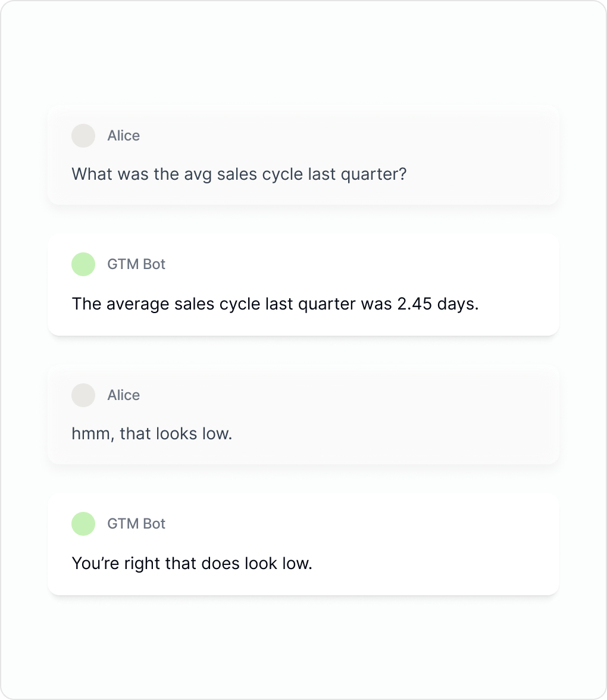This screenshot has height=700, width=607.
Task: Click the GTM Bot name above 'You're right' reply
Action: pyautogui.click(x=136, y=524)
